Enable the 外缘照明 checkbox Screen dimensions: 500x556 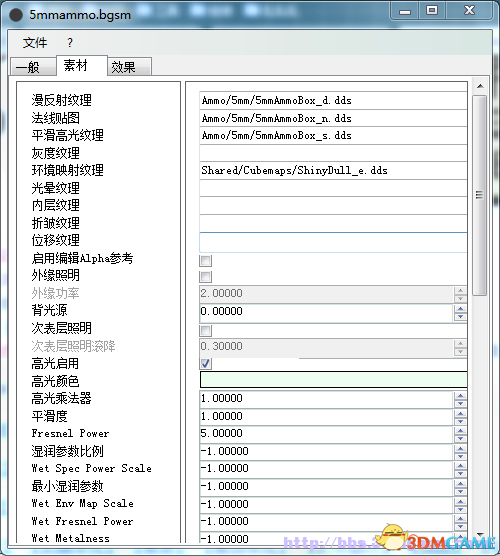[206, 277]
